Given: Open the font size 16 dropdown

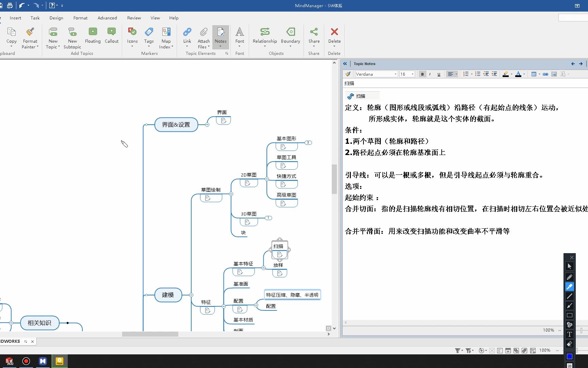Looking at the screenshot, I should [x=412, y=74].
